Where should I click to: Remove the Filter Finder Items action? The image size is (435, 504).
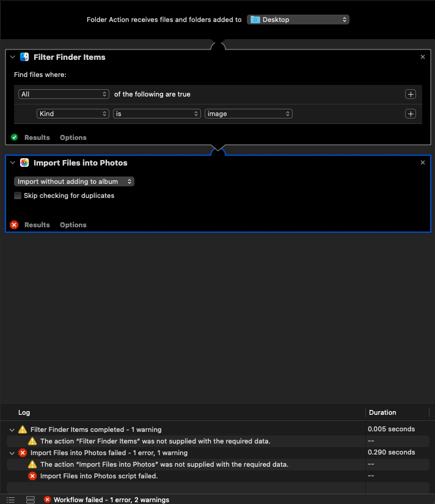click(423, 57)
